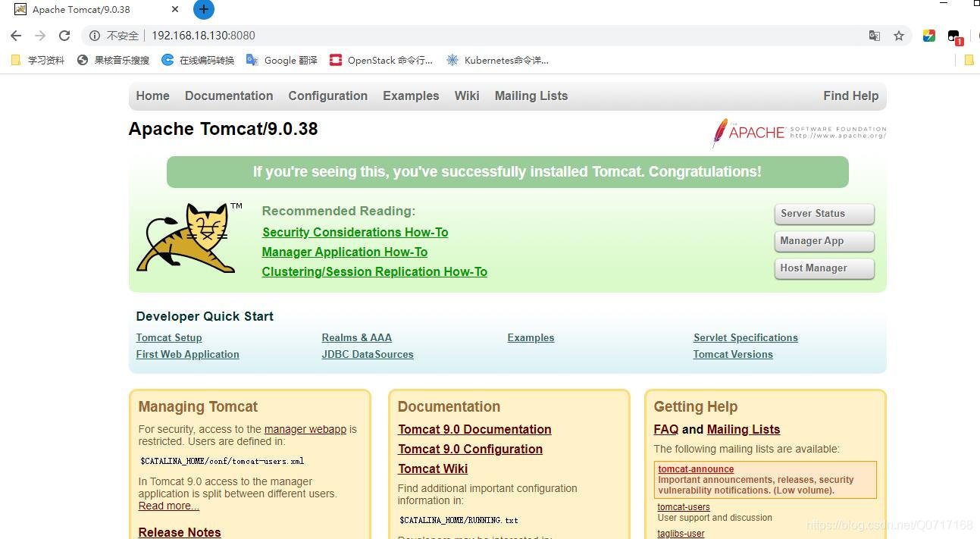Viewport: 980px width, 539px height.
Task: Open Mailing Lists in the nav bar
Action: (x=531, y=96)
